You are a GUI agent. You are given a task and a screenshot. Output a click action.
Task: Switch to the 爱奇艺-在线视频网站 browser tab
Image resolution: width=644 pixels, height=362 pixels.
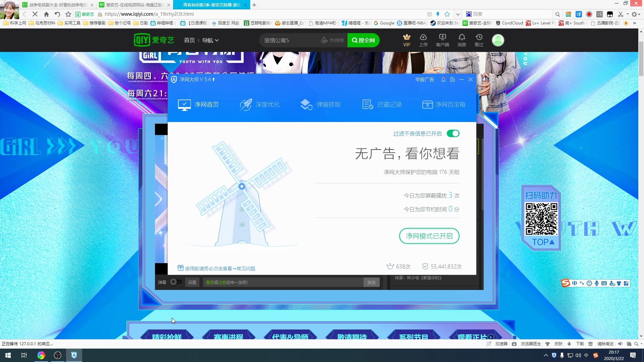pos(135,5)
